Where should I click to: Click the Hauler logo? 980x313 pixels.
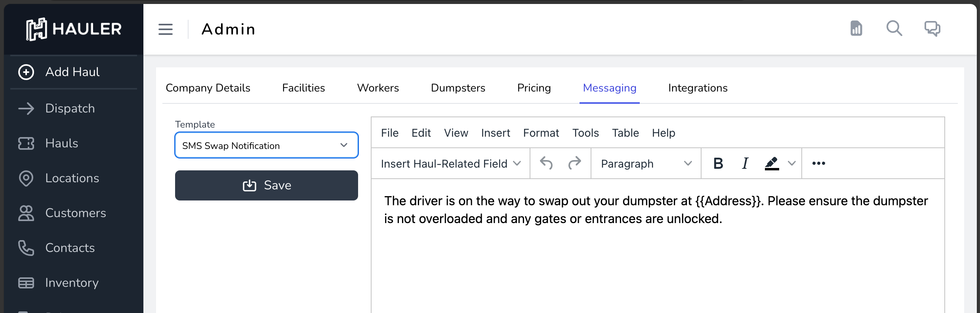tap(74, 29)
